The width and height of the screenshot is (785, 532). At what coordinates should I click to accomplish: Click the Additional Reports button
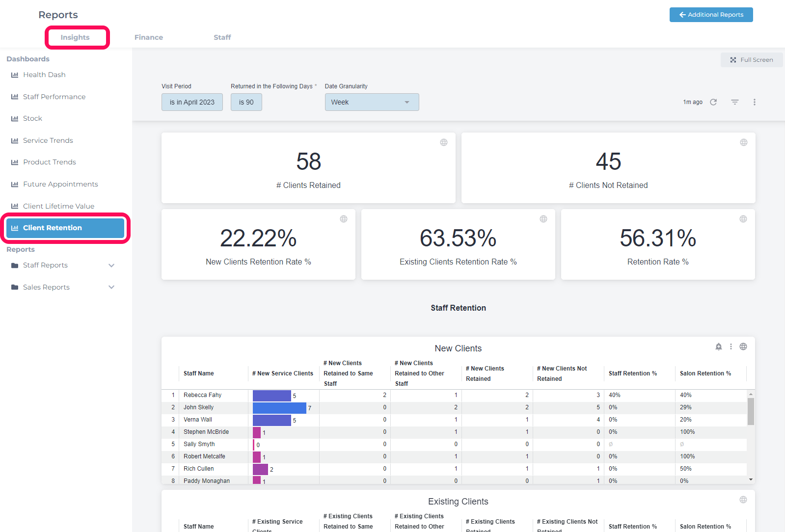point(710,15)
